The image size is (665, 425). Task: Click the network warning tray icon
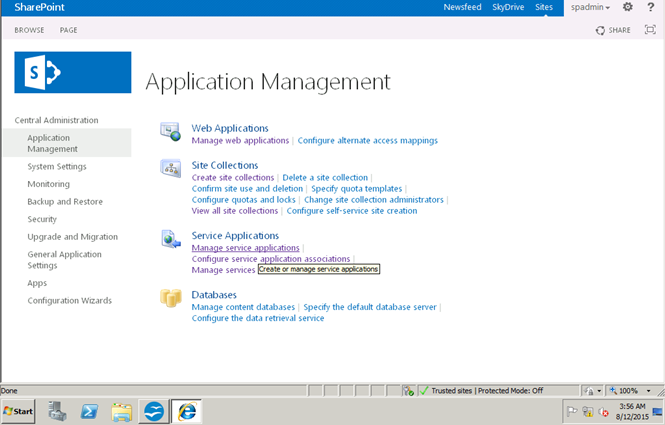[x=588, y=411]
